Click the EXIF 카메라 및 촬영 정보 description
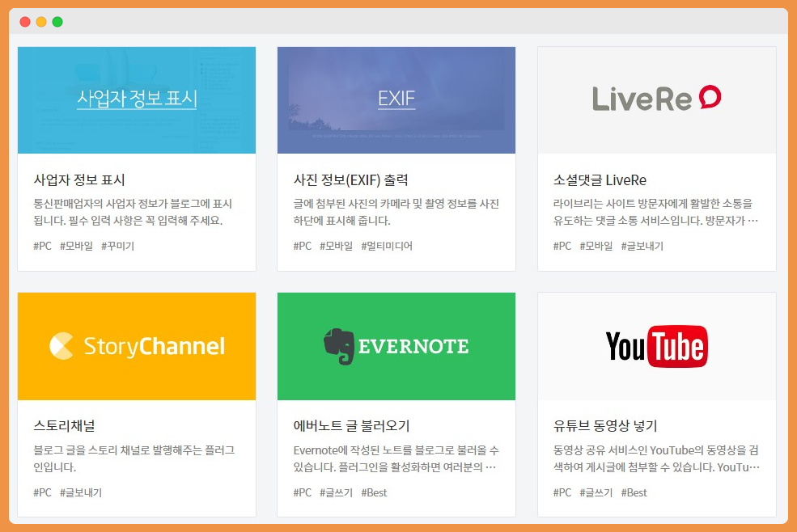Image resolution: width=797 pixels, height=532 pixels. 396,212
